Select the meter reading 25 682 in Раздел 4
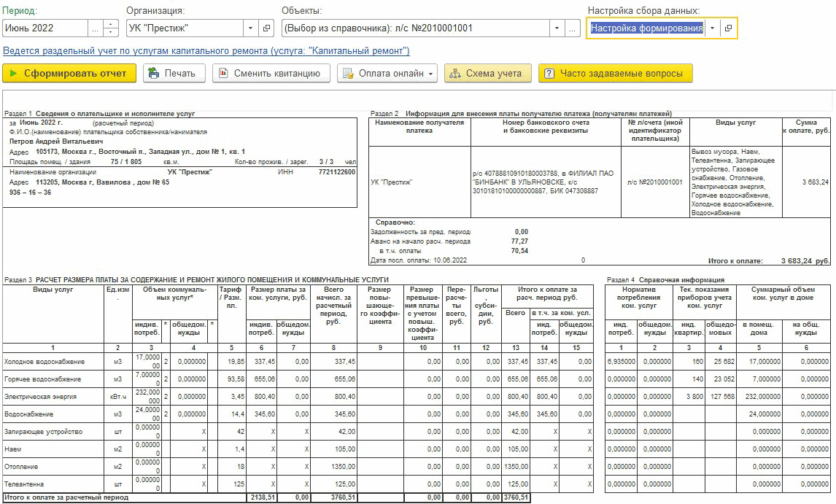 point(724,362)
